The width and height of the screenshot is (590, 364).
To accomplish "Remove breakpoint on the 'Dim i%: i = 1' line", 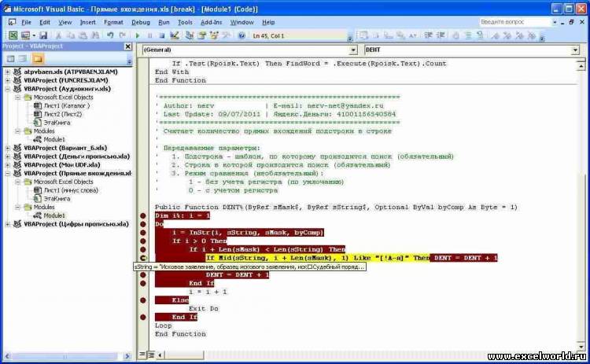I will click(143, 215).
